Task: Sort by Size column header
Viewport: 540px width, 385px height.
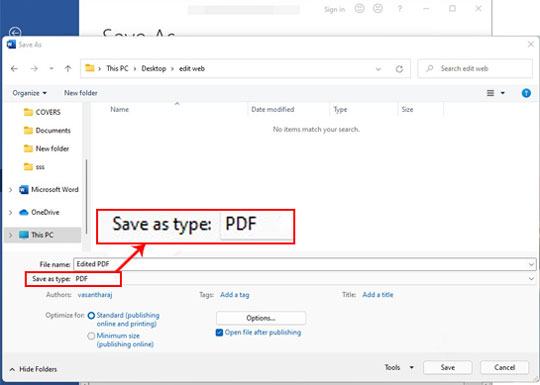Action: click(x=407, y=110)
